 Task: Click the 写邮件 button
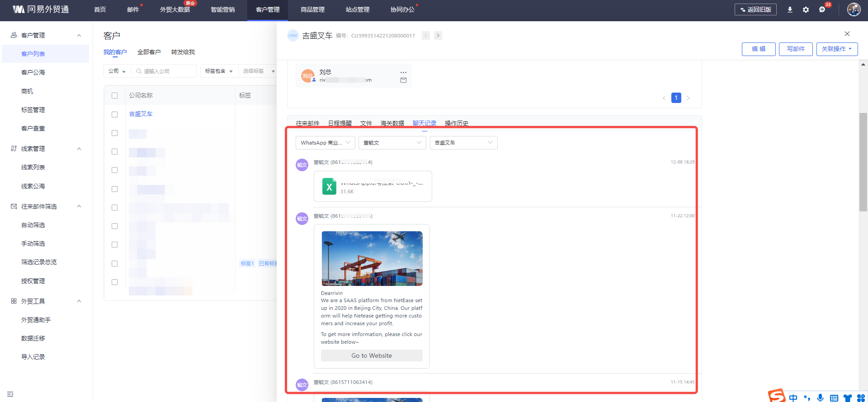(796, 49)
